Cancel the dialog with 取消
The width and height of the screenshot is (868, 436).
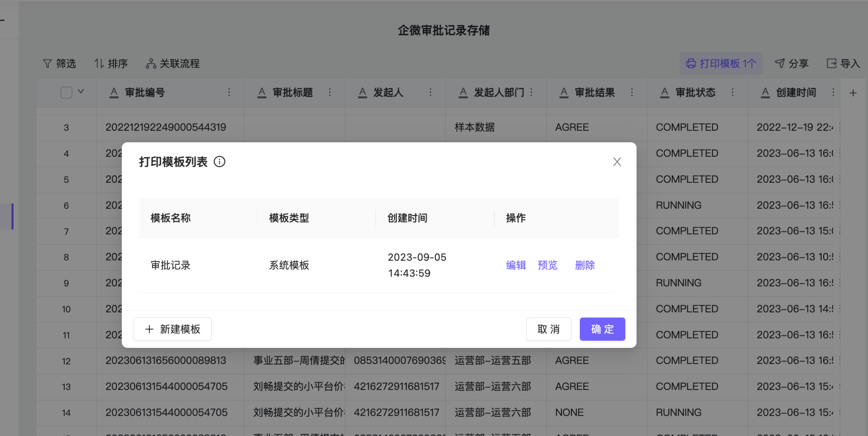pos(549,329)
